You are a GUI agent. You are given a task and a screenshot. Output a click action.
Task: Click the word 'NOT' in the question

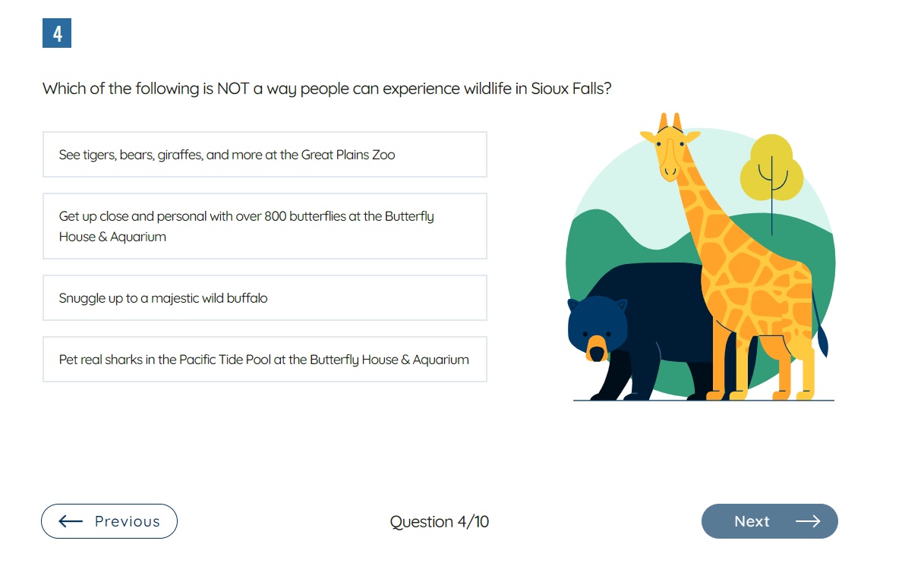(233, 89)
